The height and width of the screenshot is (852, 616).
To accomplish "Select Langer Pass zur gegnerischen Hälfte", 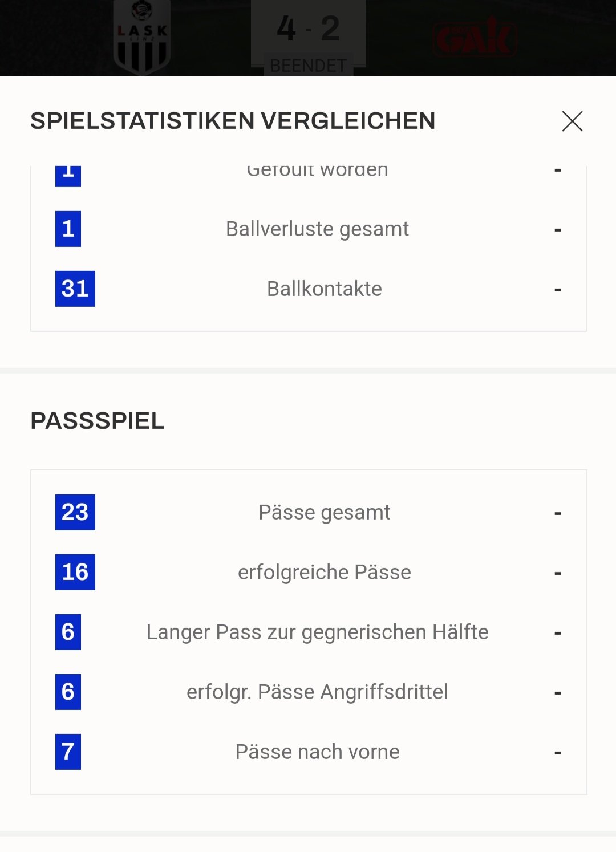I will coord(317,632).
